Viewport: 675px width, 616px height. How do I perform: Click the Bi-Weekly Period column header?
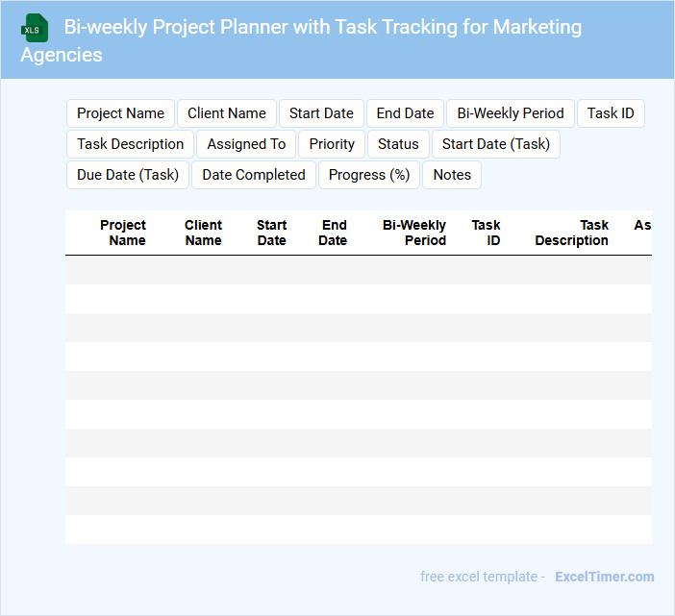tap(414, 233)
